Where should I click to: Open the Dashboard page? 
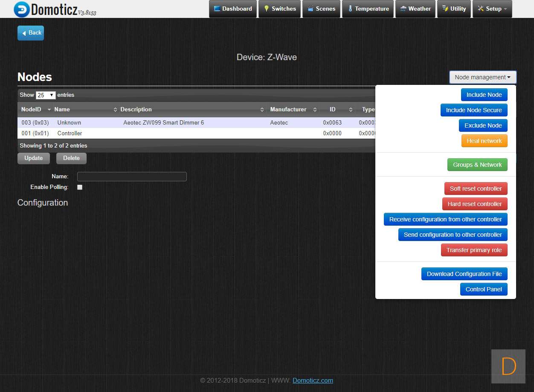(x=233, y=9)
